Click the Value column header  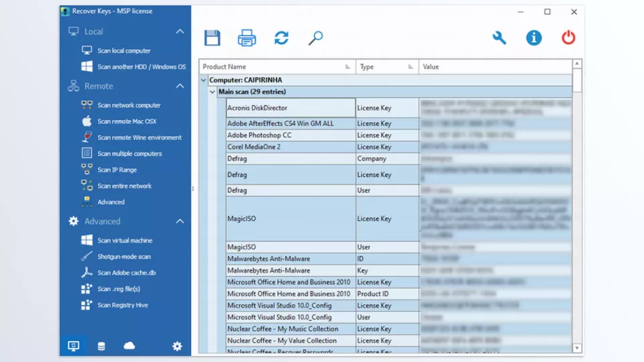point(495,66)
